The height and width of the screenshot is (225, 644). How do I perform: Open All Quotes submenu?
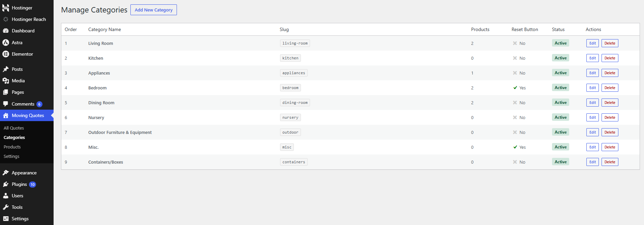point(14,128)
